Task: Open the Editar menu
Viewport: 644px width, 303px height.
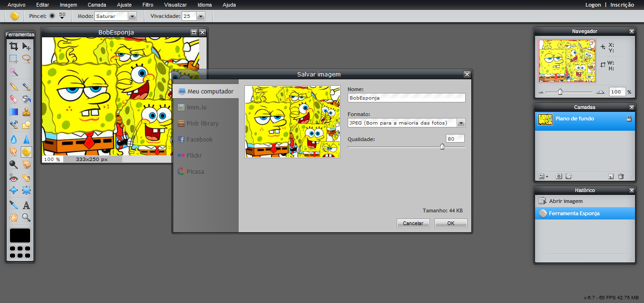Action: pos(42,5)
